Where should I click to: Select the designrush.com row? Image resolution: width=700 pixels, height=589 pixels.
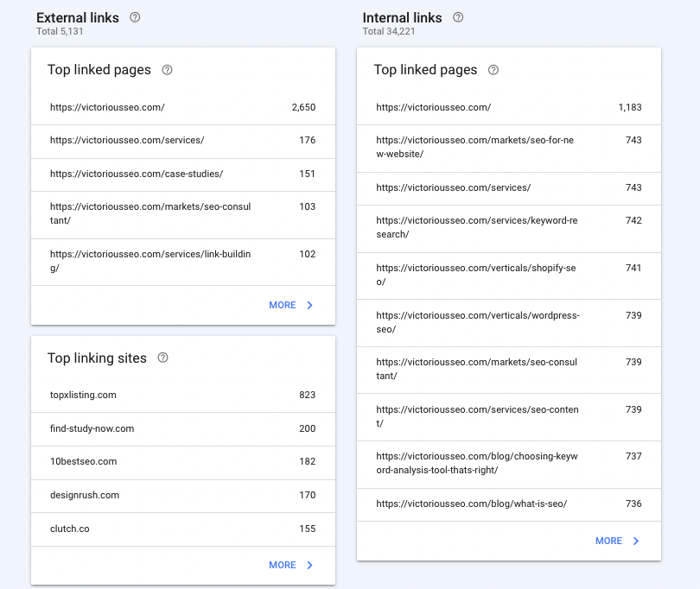point(183,496)
